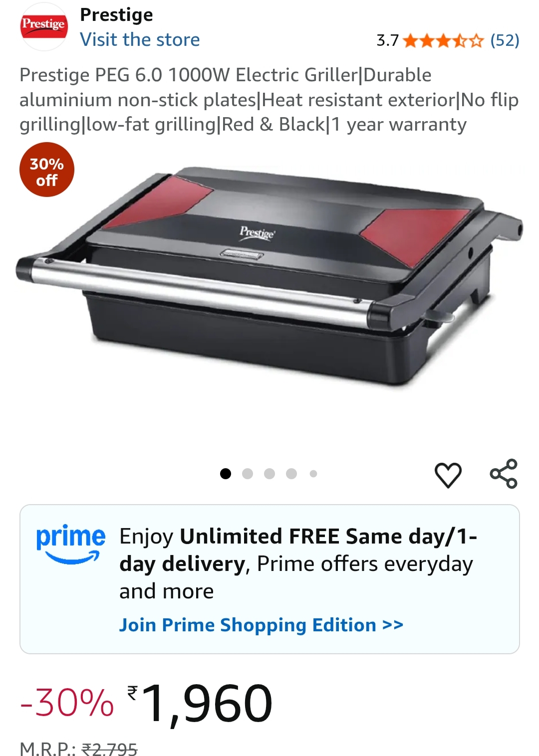Screen dimensions: 539x756
Task: Open the 52 reviews count link
Action: 505,40
